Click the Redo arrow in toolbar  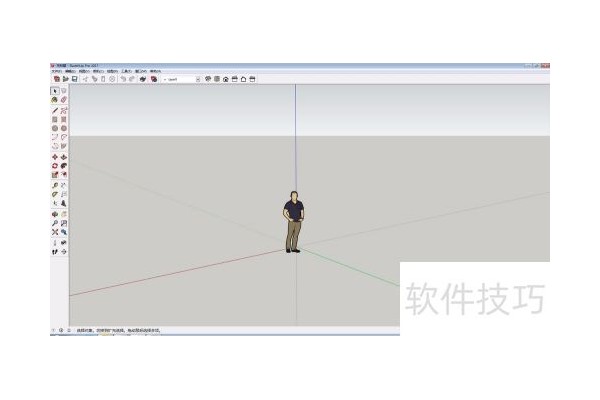pyautogui.click(x=132, y=79)
